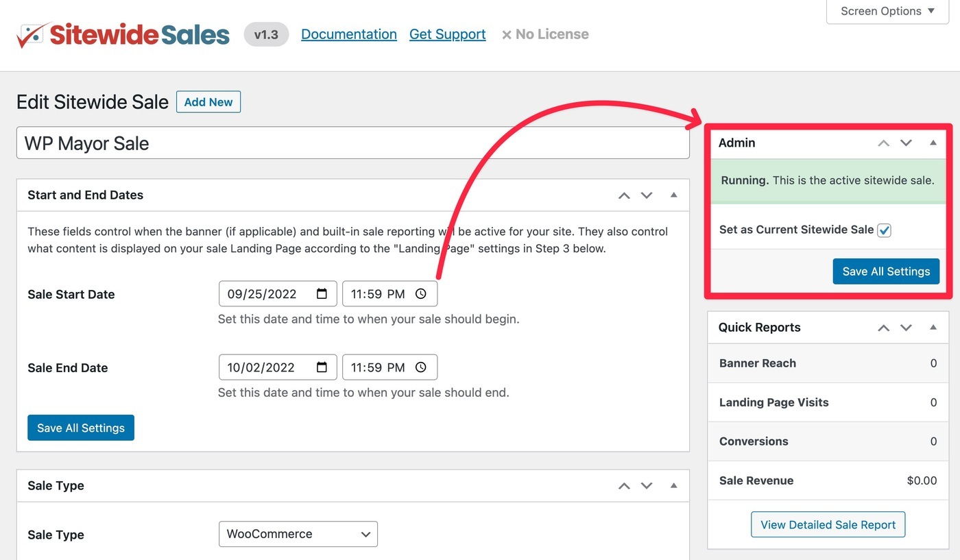Click the WP Mayor Sale title field

353,143
